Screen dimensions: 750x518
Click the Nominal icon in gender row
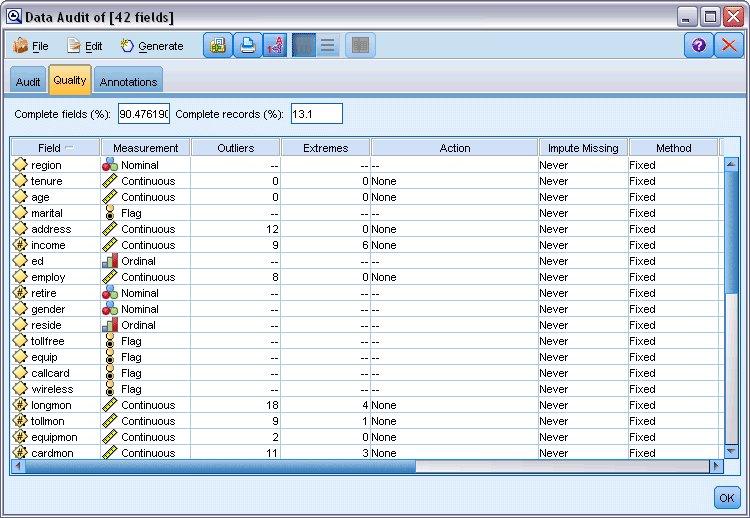click(110, 309)
